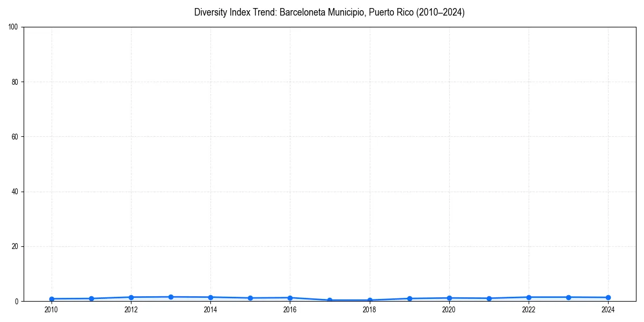The image size is (644, 322).
Task: Click the 20 y-axis tick label
Action: [16, 246]
